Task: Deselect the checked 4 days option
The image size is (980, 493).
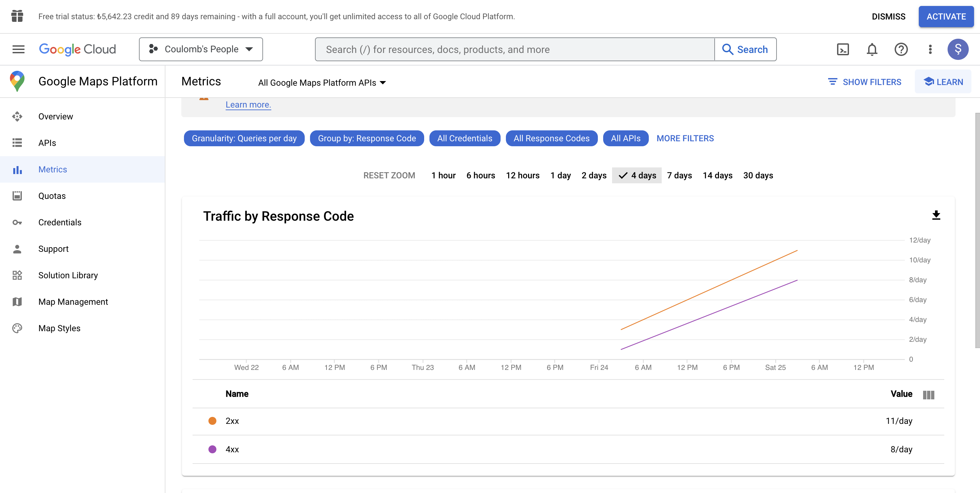Action: click(x=637, y=175)
